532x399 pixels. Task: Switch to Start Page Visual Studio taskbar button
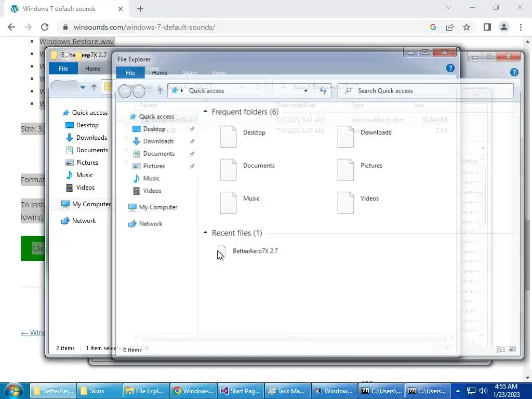click(x=241, y=391)
